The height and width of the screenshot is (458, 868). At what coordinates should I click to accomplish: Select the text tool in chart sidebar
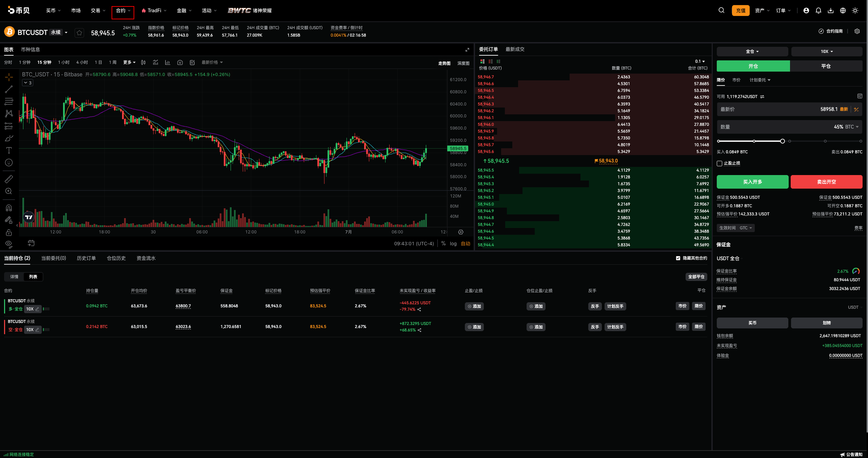pyautogui.click(x=9, y=150)
